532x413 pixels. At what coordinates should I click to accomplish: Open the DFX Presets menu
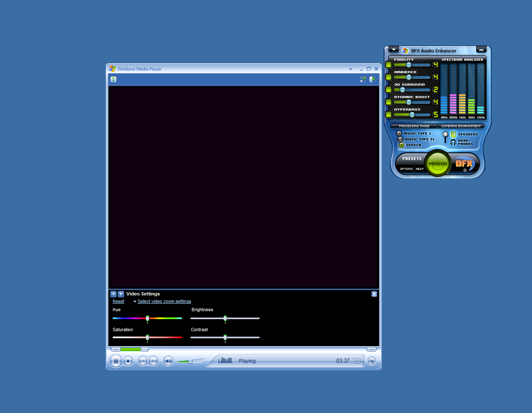(411, 159)
